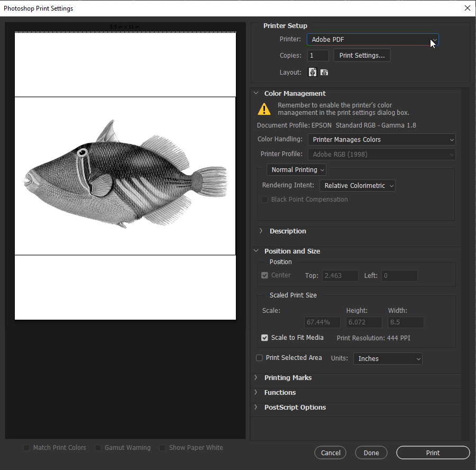Enable Print Selected Area
476x470 pixels.
tap(259, 358)
